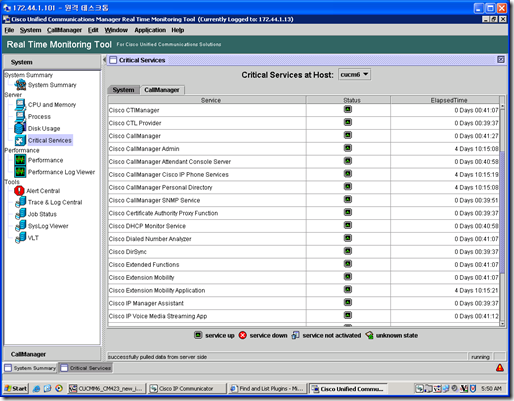Image resolution: width=514 pixels, height=401 pixels.
Task: Select Cisco CallManager Personal Directory row
Action: pyautogui.click(x=303, y=187)
